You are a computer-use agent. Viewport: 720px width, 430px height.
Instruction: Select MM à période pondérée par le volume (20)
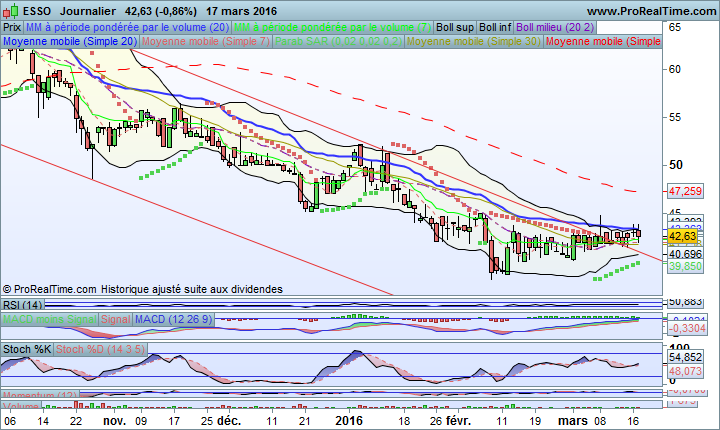tap(127, 27)
